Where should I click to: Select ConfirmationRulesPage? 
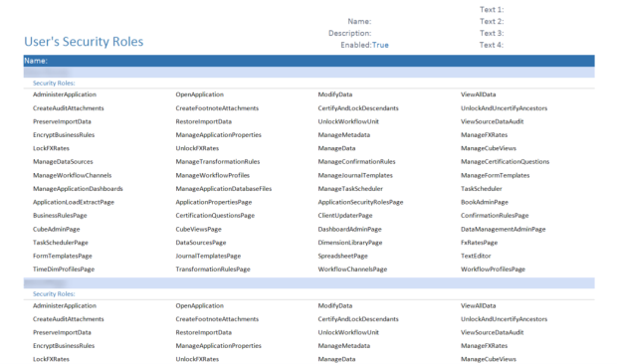[x=495, y=216]
